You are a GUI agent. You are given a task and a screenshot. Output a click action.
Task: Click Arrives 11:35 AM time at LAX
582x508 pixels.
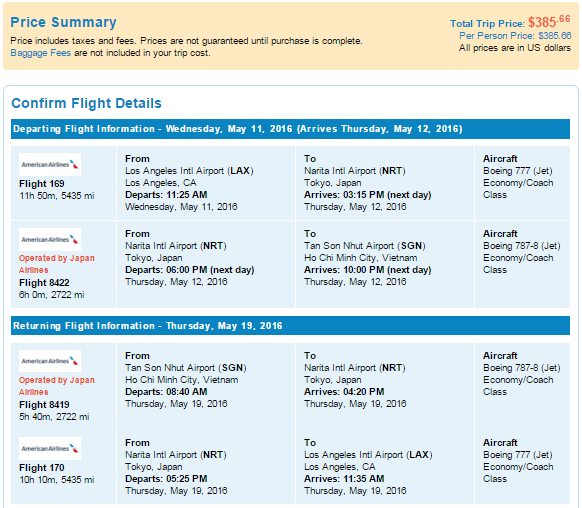pyautogui.click(x=344, y=479)
